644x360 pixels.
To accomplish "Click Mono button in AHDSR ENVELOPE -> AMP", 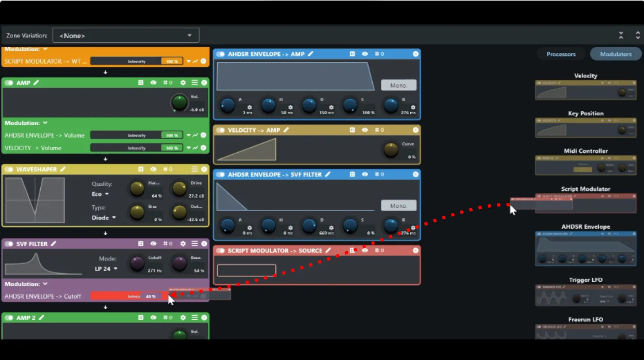I will coord(398,85).
